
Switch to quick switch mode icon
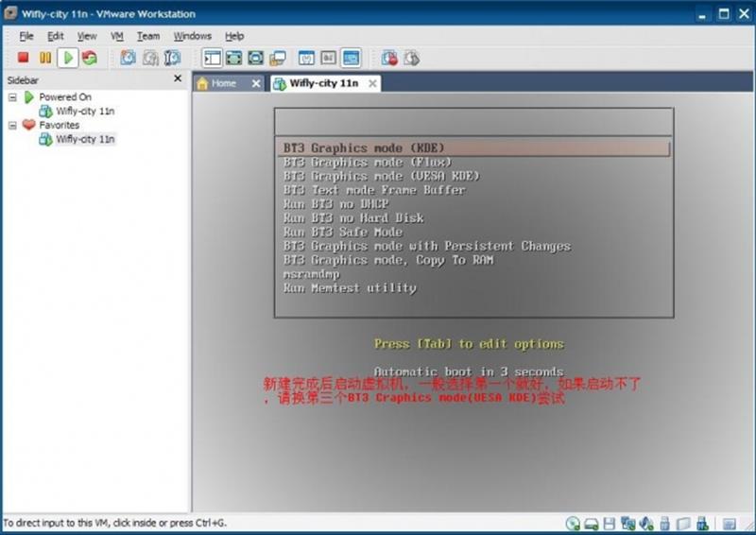(233, 58)
